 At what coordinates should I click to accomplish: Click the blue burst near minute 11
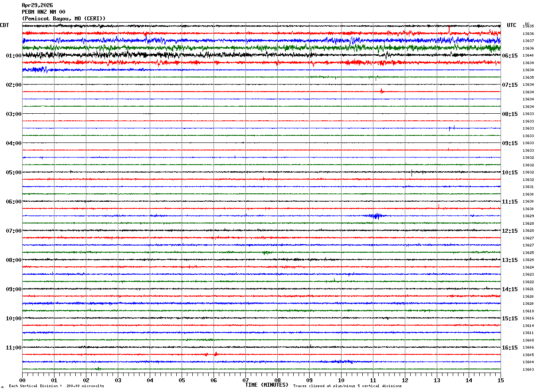point(376,215)
